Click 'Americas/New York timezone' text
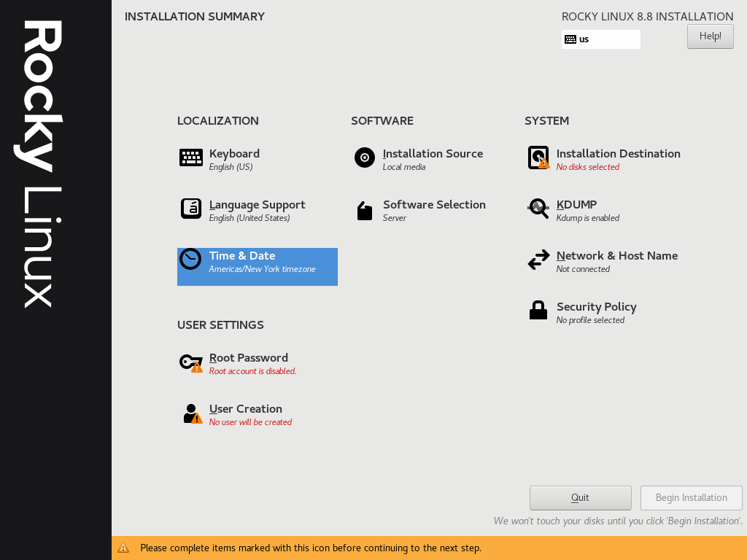 click(262, 269)
